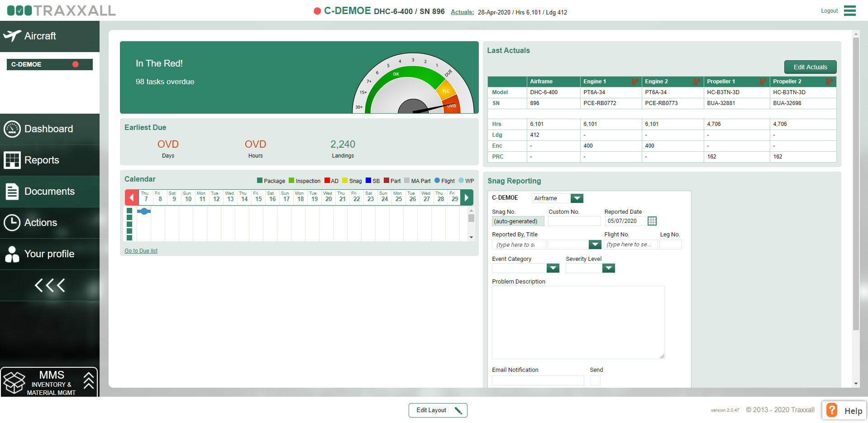868x423 pixels.
Task: Tick the Send email checkbox
Action: [595, 380]
